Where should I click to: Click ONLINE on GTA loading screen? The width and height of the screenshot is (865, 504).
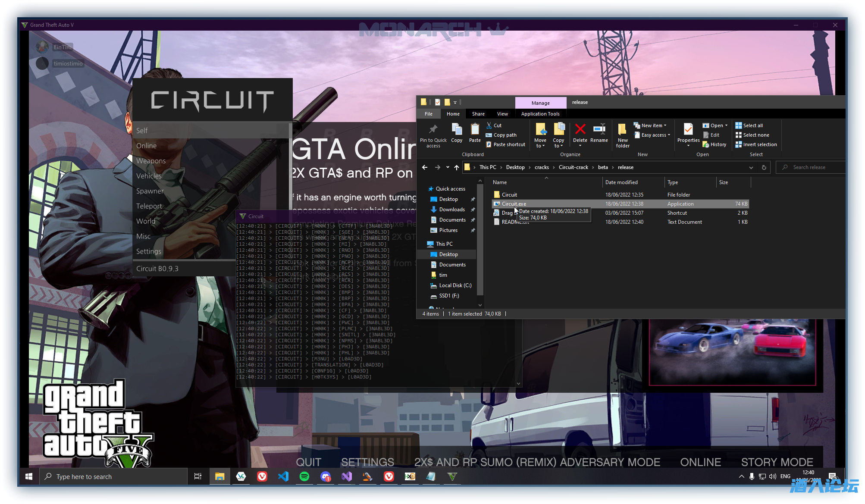click(x=701, y=462)
